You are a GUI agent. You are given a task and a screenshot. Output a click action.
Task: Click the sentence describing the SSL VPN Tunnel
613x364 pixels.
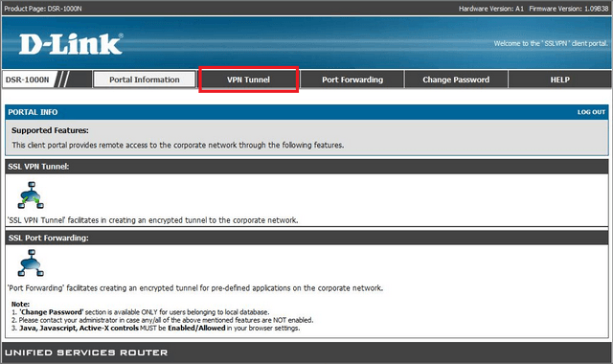pos(153,220)
